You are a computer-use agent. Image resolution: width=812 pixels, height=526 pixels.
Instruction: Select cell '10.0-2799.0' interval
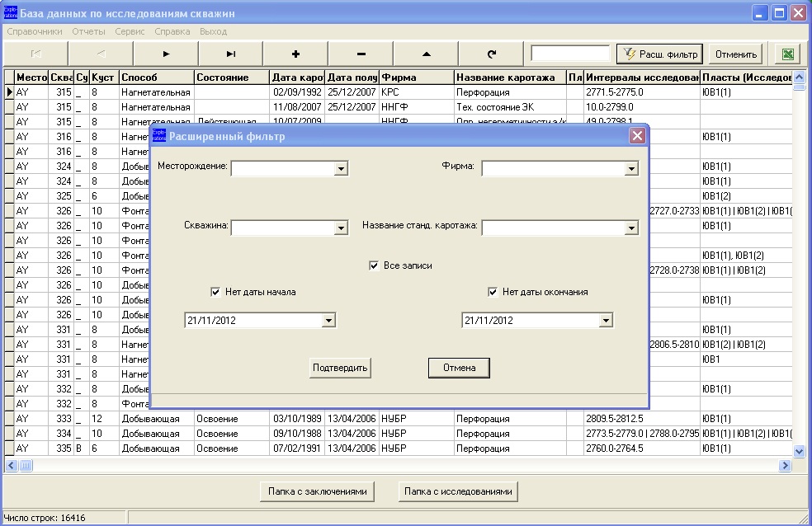[x=642, y=107]
